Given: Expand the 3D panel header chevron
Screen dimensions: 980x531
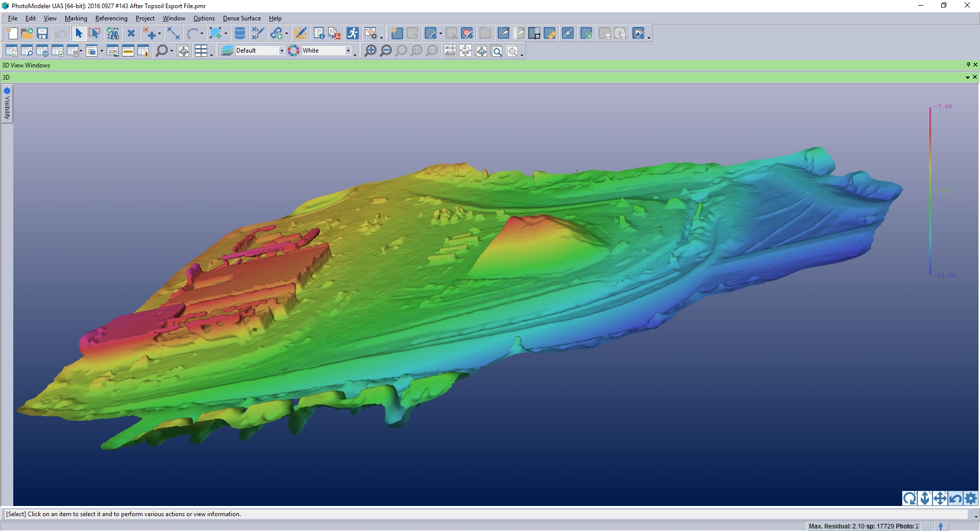Looking at the screenshot, I should click(x=967, y=77).
